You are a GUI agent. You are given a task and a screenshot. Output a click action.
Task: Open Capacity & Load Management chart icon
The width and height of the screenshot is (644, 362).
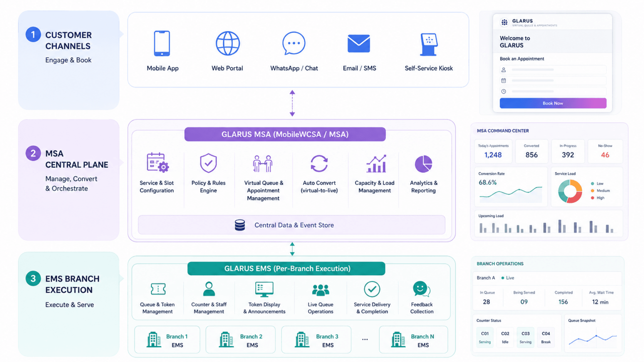pyautogui.click(x=376, y=164)
